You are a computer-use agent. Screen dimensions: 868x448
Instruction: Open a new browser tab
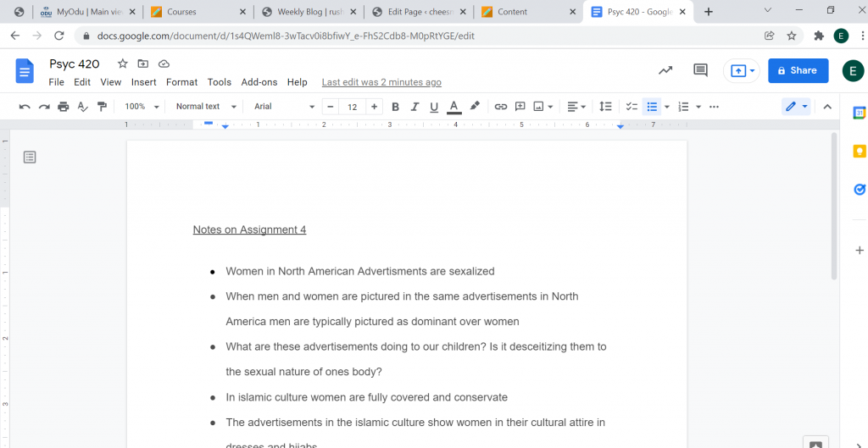click(709, 12)
